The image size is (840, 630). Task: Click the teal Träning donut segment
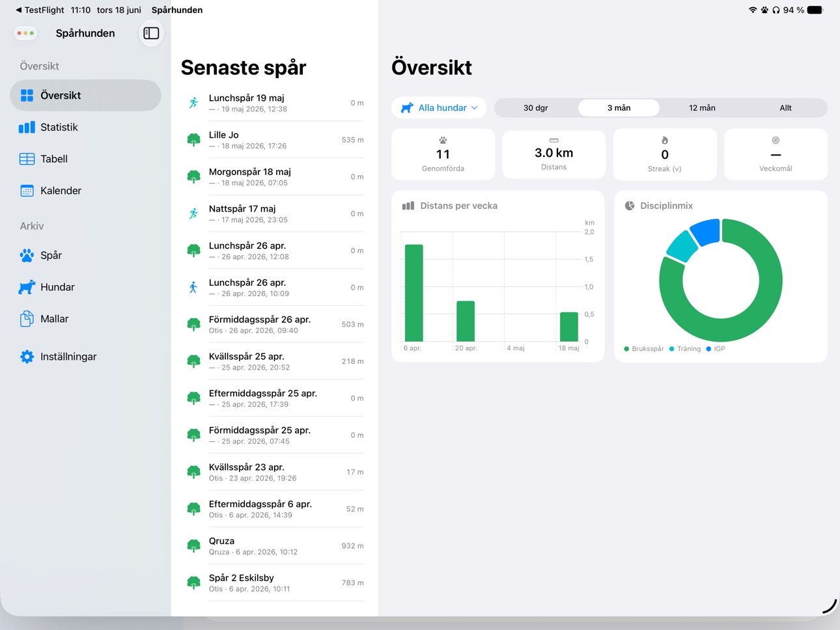coord(681,246)
